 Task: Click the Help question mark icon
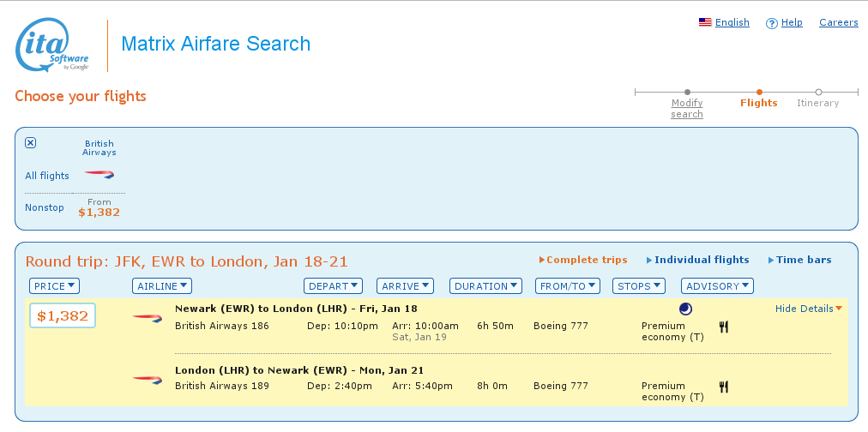point(771,23)
